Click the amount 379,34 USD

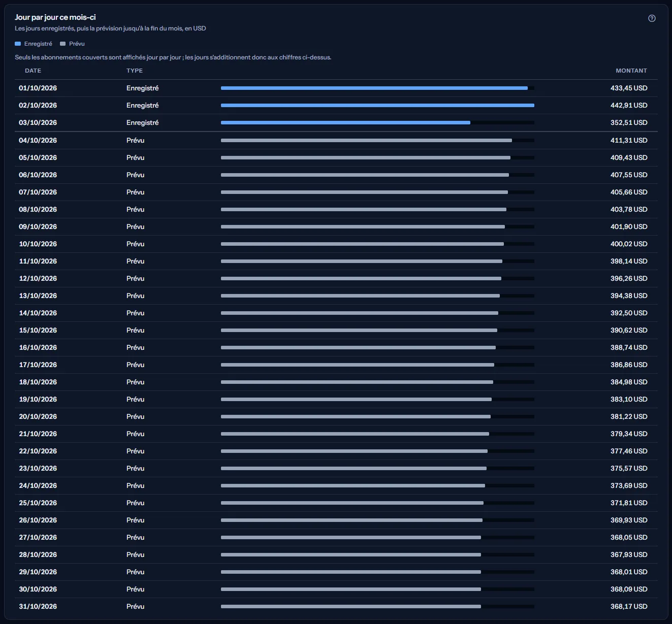click(x=629, y=434)
